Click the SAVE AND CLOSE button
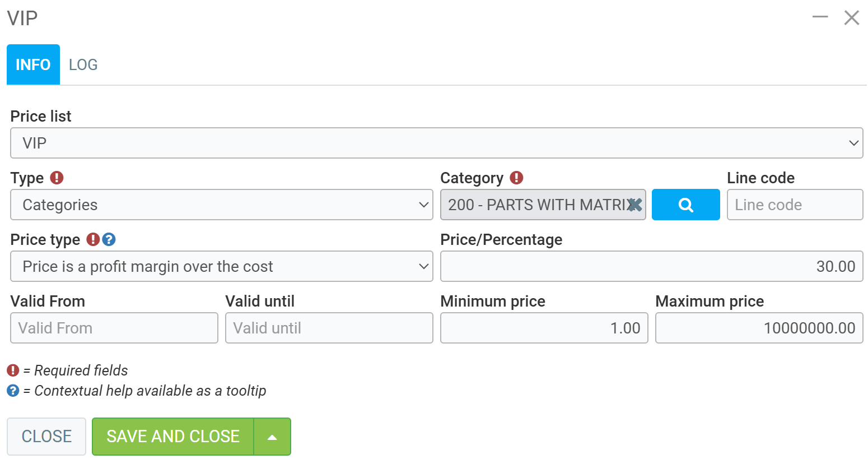 point(173,437)
